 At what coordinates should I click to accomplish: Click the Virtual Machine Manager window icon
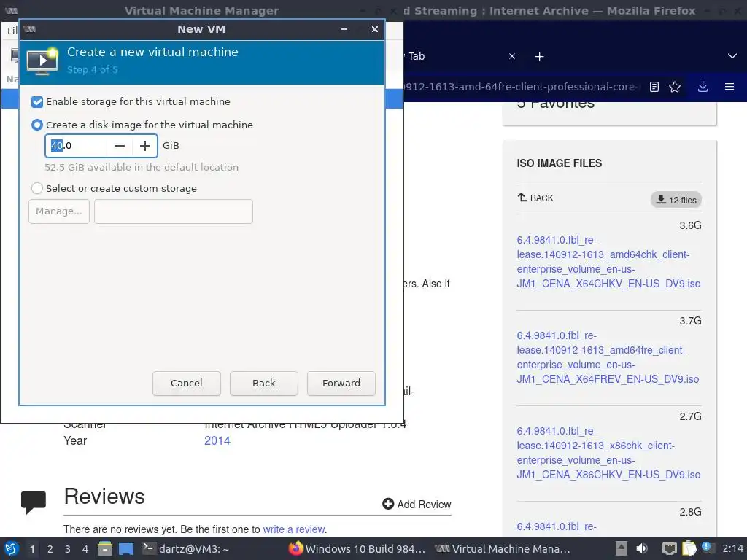12,10
